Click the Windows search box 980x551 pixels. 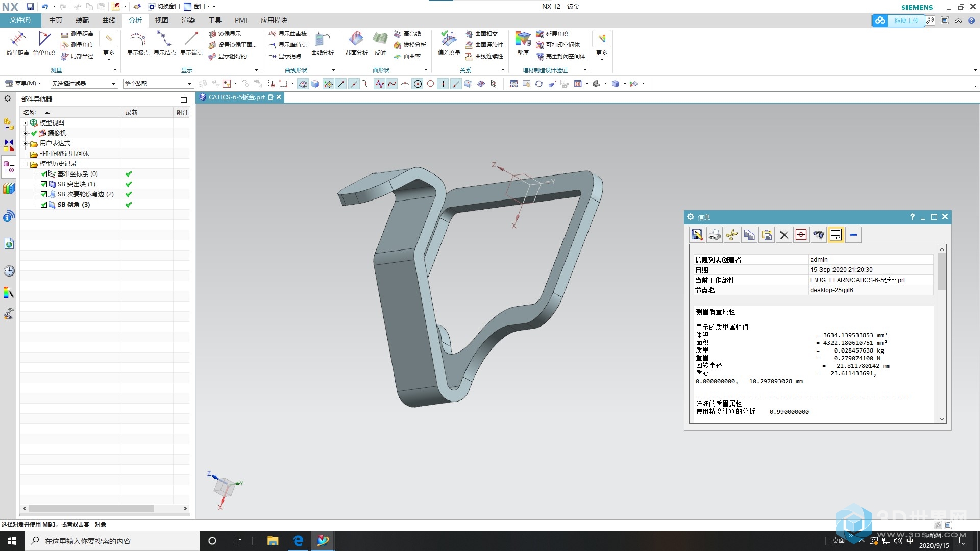113,541
